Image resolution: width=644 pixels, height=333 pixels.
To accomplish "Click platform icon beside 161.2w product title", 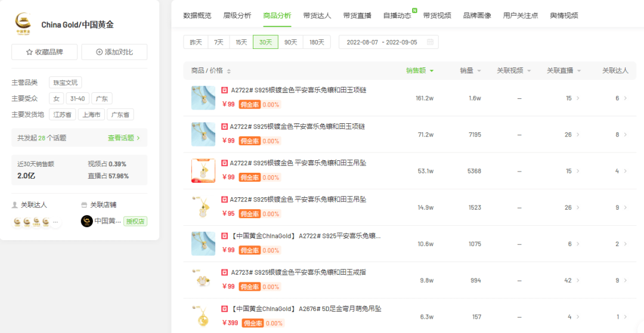I will [x=225, y=90].
